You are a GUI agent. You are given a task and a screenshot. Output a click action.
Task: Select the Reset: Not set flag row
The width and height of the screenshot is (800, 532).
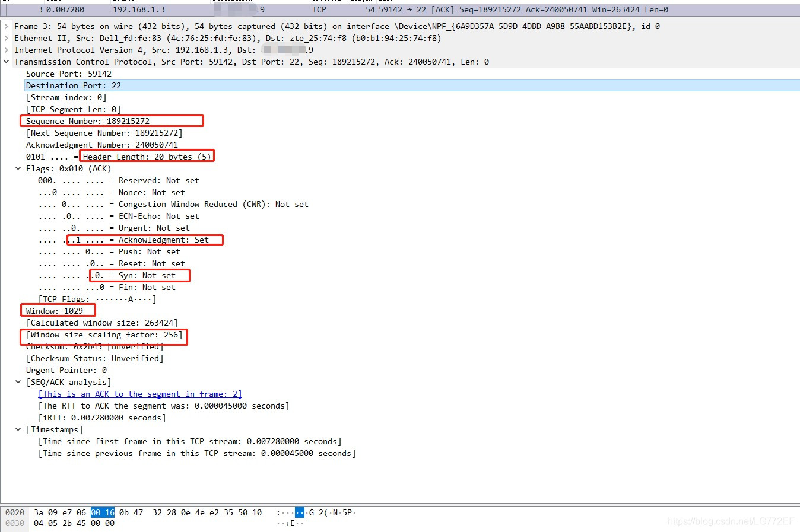[112, 263]
